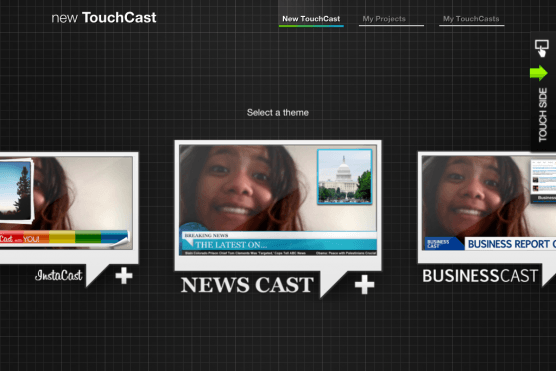Click the plus icon next to InstaCast
This screenshot has width=556, height=371.
tap(124, 276)
